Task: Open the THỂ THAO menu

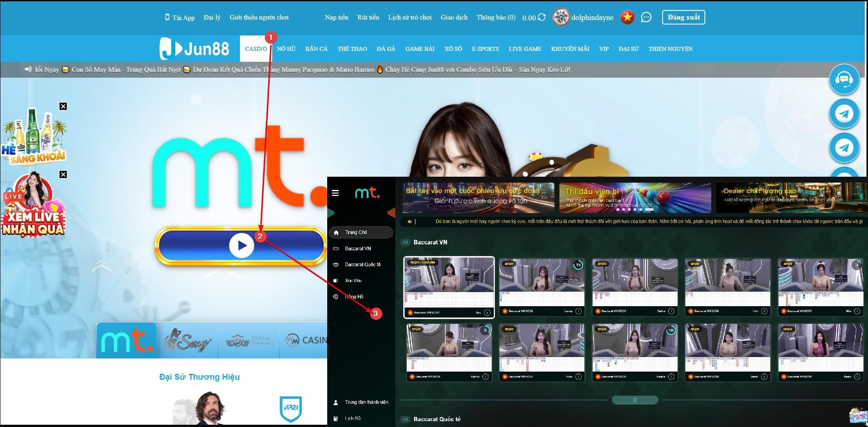Action: (x=352, y=49)
